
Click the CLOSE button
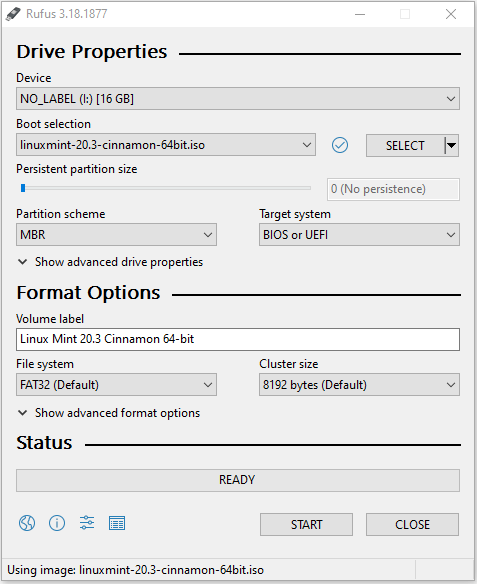(x=412, y=525)
